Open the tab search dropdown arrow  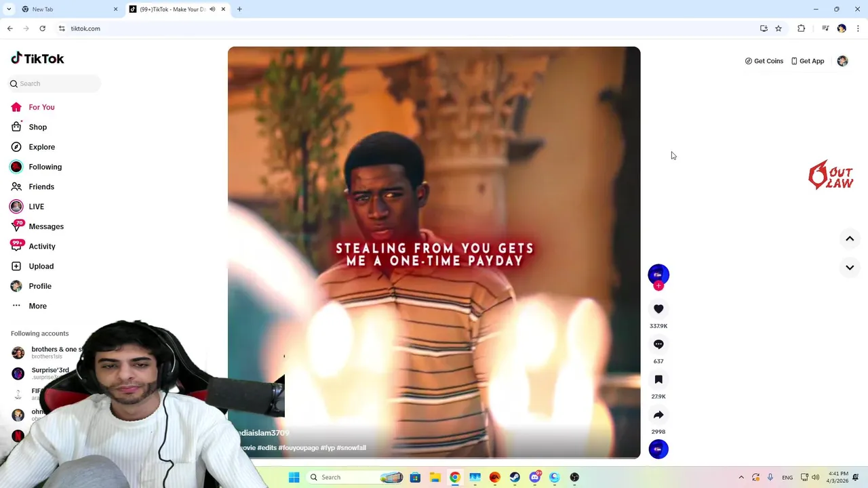pyautogui.click(x=9, y=9)
